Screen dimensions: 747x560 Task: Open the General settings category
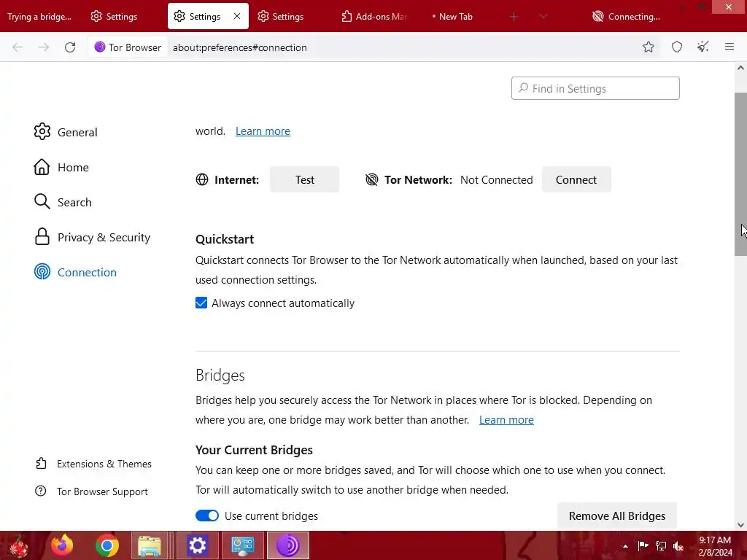66,132
